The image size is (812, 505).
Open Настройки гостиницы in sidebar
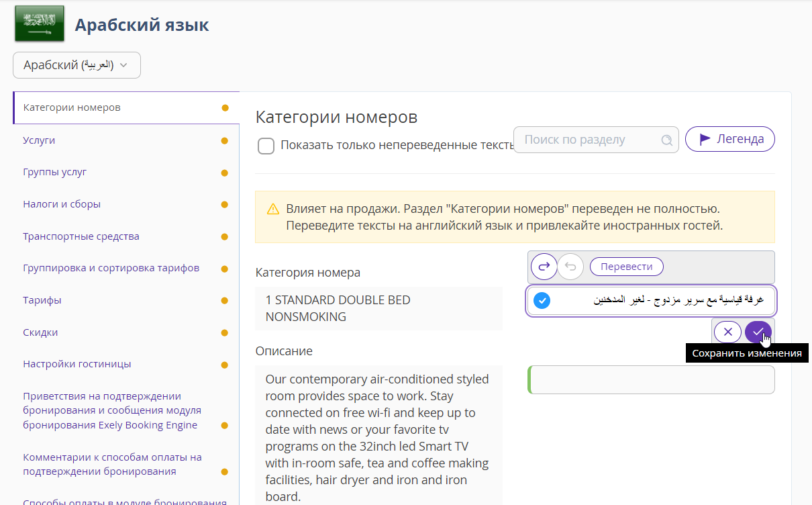[77, 364]
